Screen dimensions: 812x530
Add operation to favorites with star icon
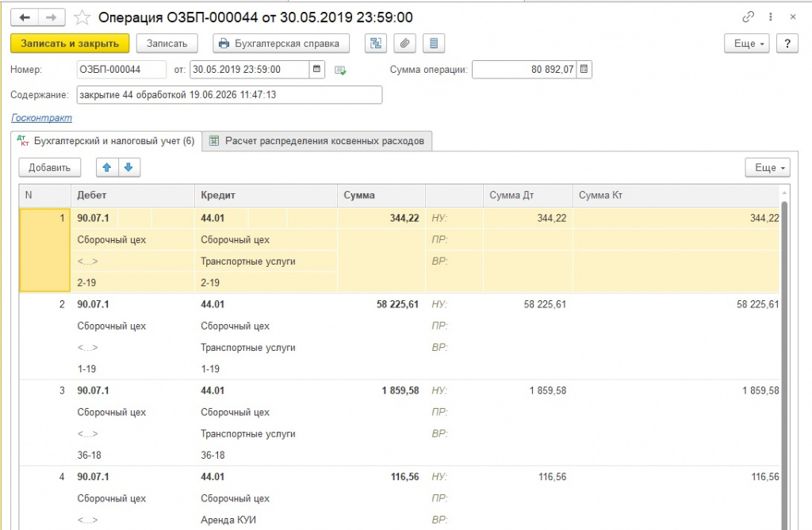[82, 17]
